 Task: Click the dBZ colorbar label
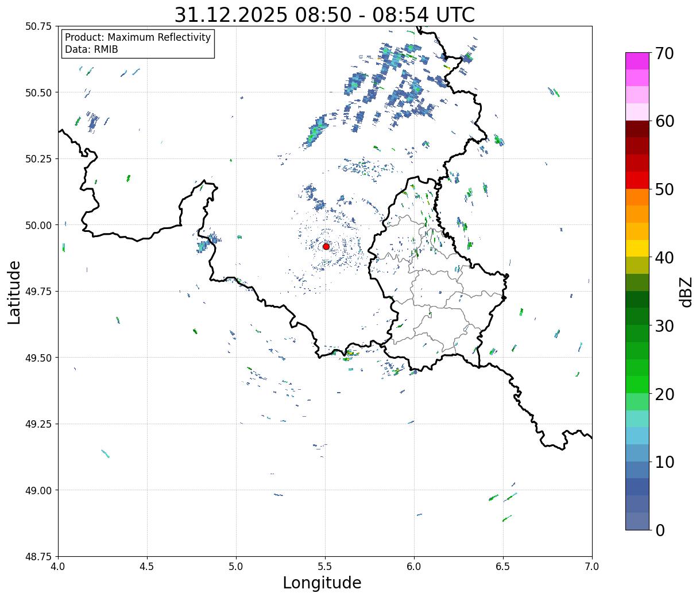click(x=686, y=292)
